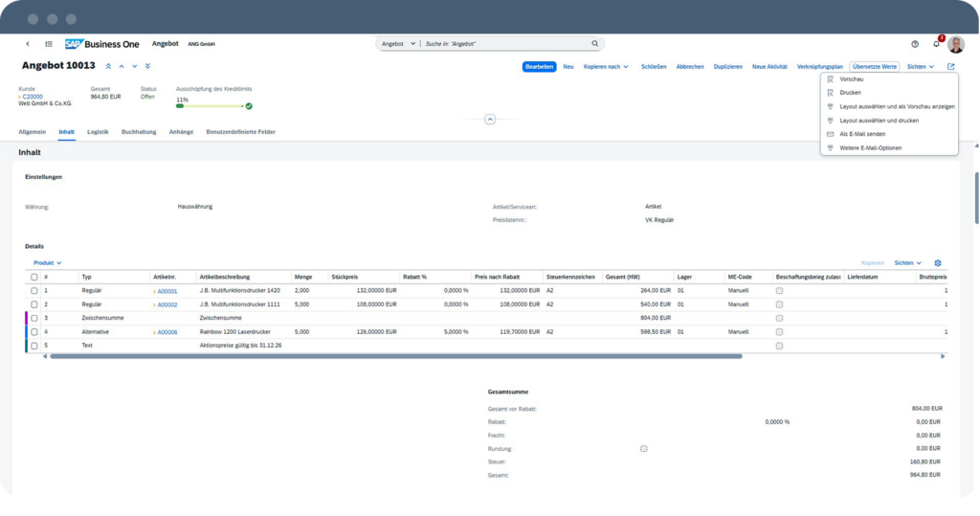Click the Verknüpfungsplan button
The image size is (980, 516).
tap(819, 66)
